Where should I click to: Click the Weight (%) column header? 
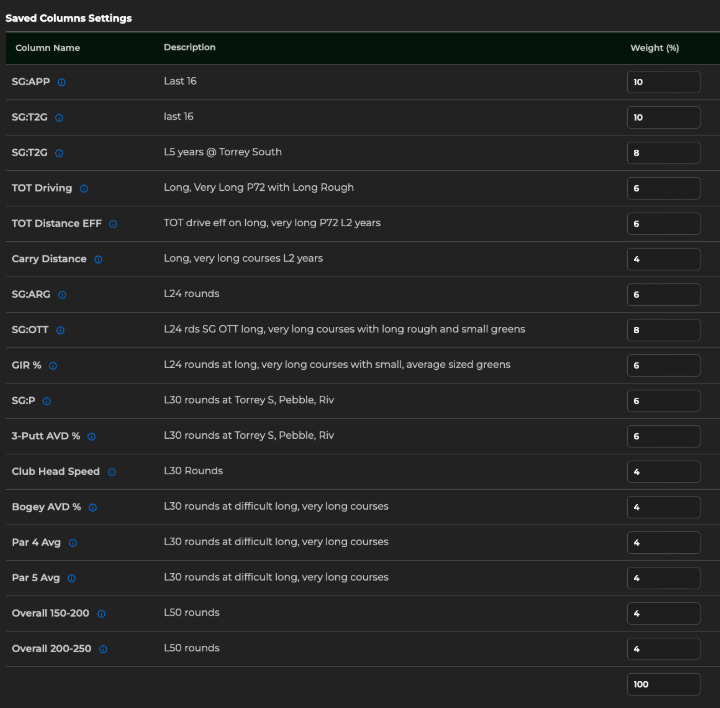[654, 48]
